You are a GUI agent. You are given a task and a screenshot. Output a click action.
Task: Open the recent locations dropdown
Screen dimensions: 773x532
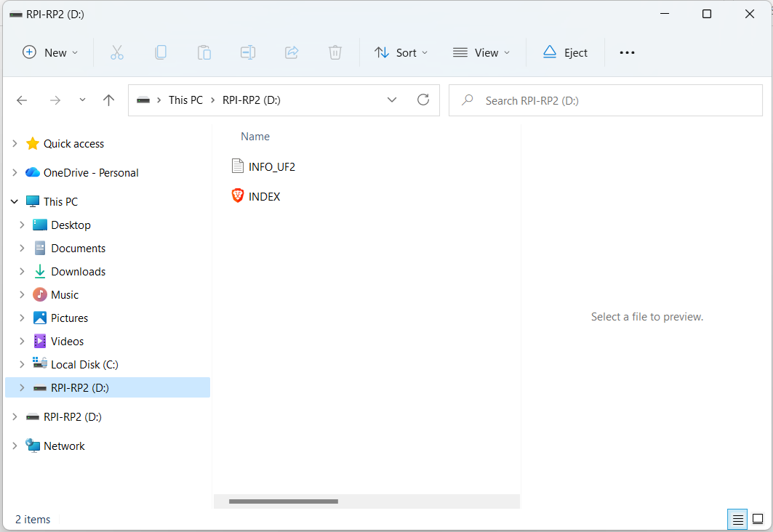click(x=82, y=100)
